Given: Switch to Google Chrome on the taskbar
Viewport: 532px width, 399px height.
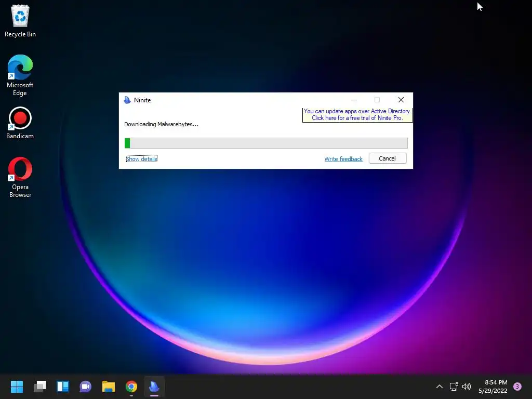Looking at the screenshot, I should (x=131, y=387).
